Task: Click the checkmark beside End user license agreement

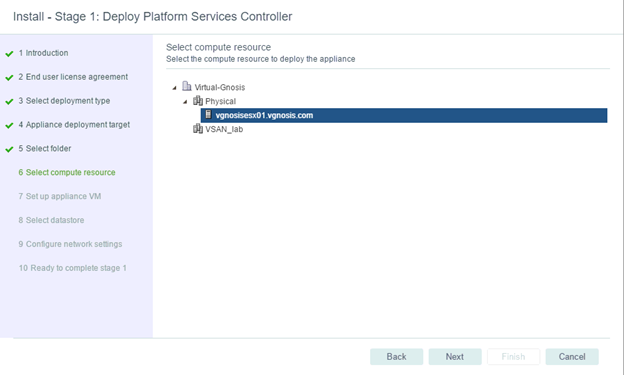Action: [x=9, y=78]
